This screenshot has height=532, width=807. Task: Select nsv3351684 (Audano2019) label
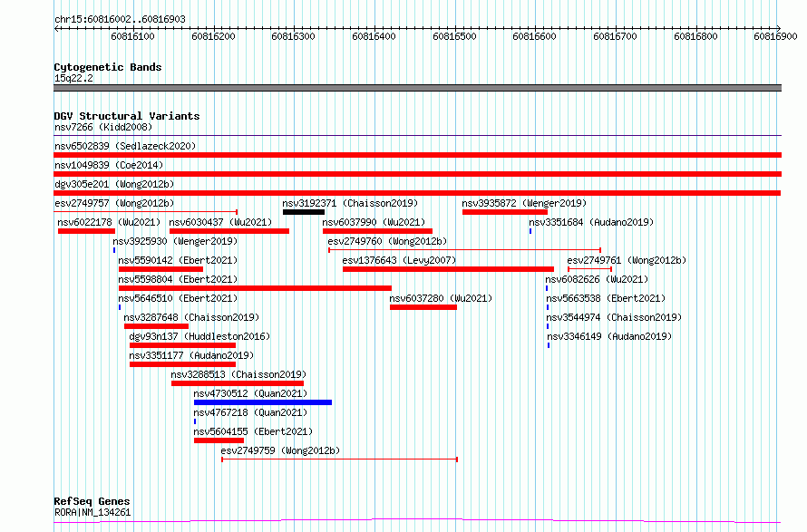[591, 222]
